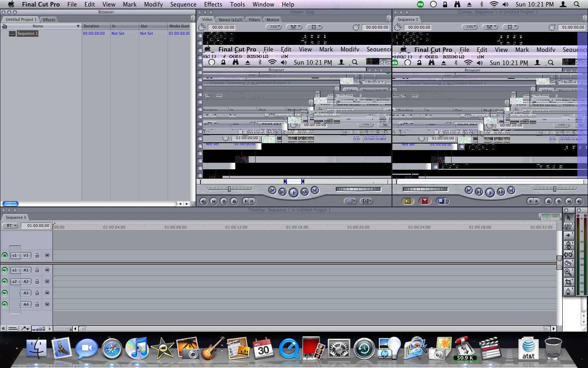
Task: Select the Edit Selection tool
Action: click(568, 227)
